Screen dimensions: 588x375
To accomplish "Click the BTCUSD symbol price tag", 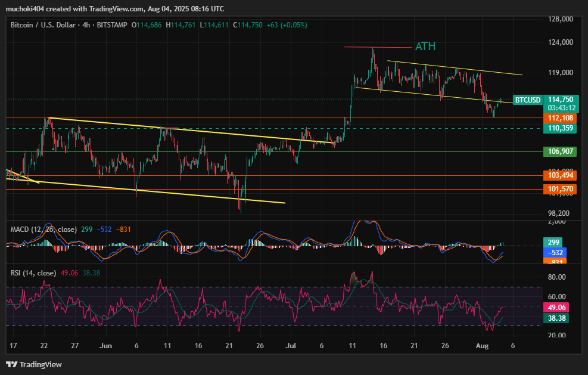I will [x=527, y=100].
